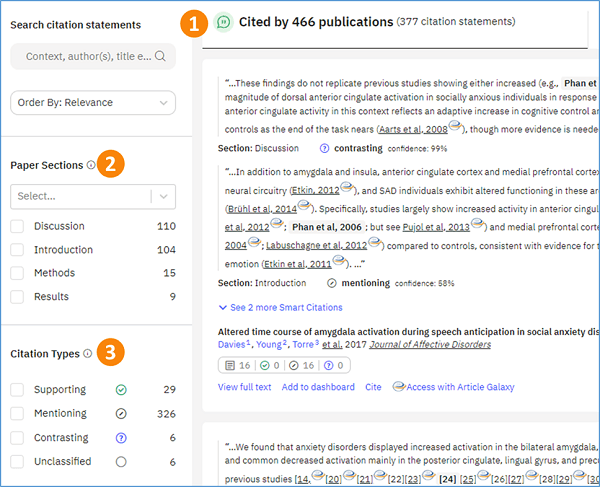This screenshot has height=487, width=600.
Task: Click the Cited by 466 publications heading
Action: click(316, 22)
